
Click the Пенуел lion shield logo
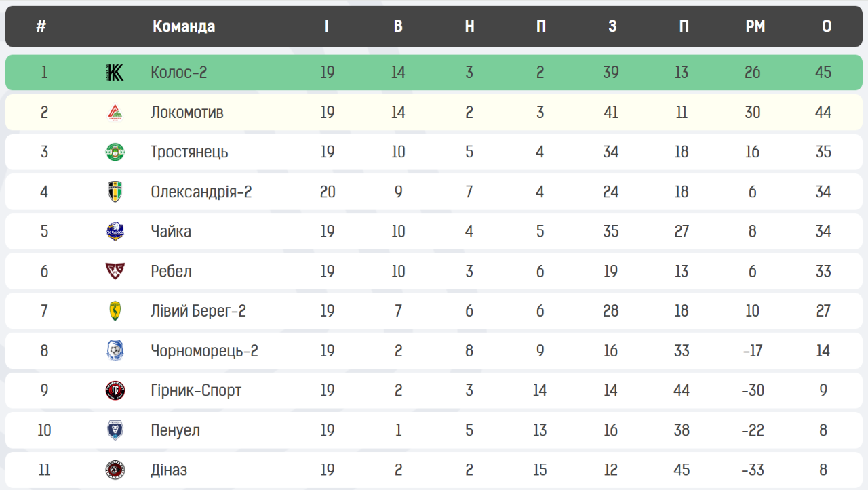coord(115,430)
